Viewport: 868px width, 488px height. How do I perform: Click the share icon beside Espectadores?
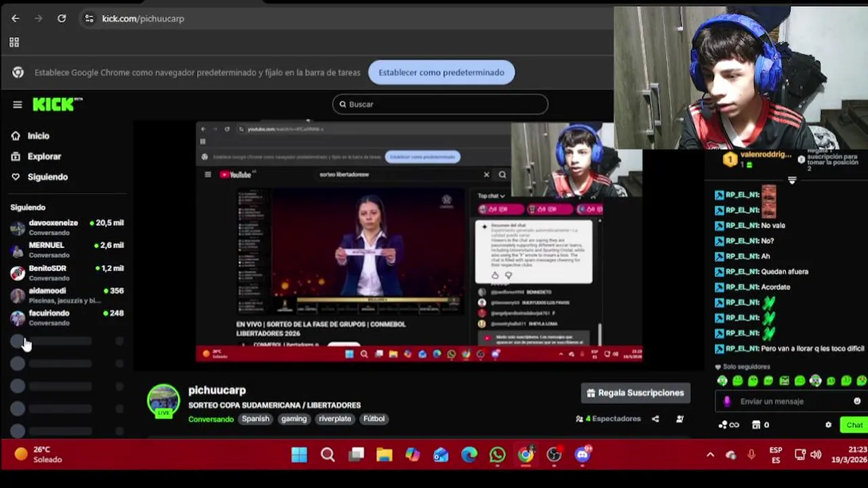[x=655, y=419]
